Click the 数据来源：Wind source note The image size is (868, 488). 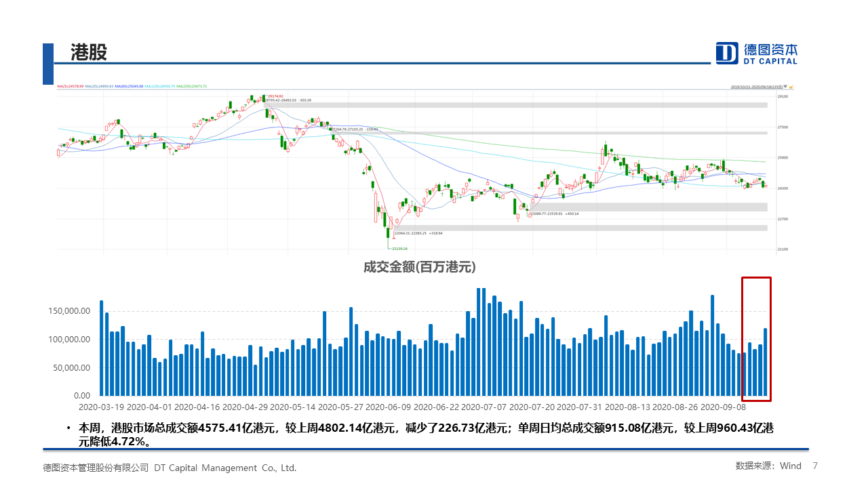click(x=768, y=466)
